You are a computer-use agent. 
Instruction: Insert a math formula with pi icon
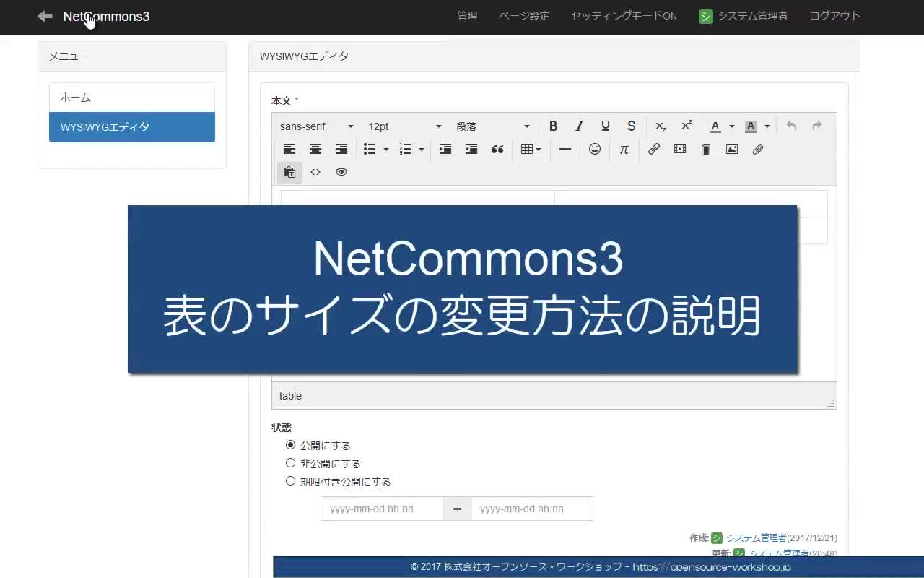click(624, 149)
